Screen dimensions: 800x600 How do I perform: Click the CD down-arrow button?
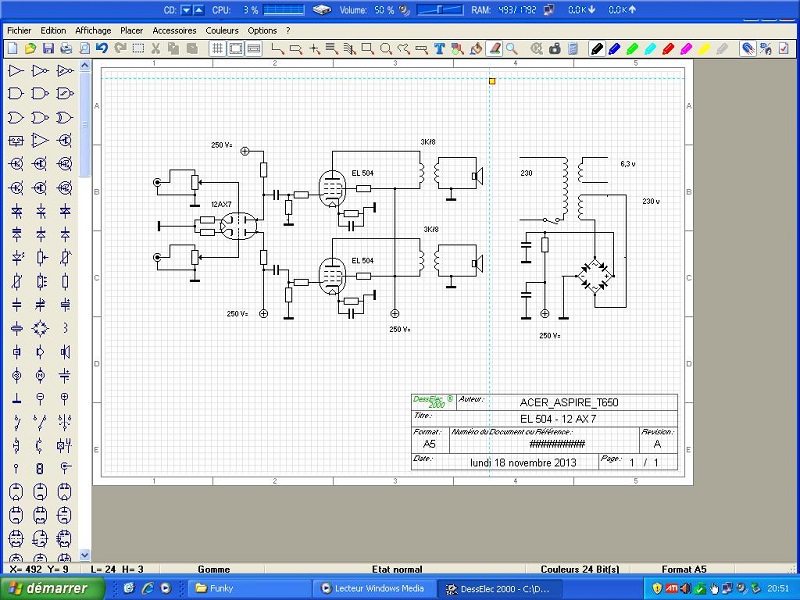point(185,10)
